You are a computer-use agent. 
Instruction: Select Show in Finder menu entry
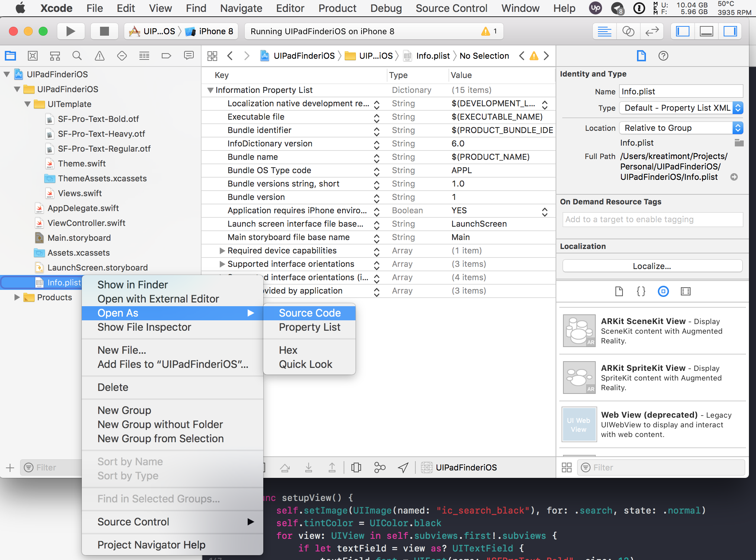click(x=173, y=285)
